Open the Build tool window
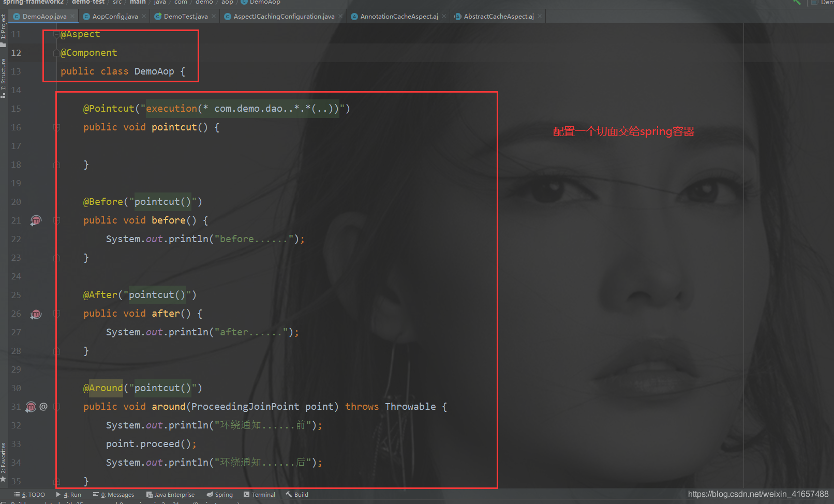Image resolution: width=834 pixels, height=504 pixels. coord(297,495)
